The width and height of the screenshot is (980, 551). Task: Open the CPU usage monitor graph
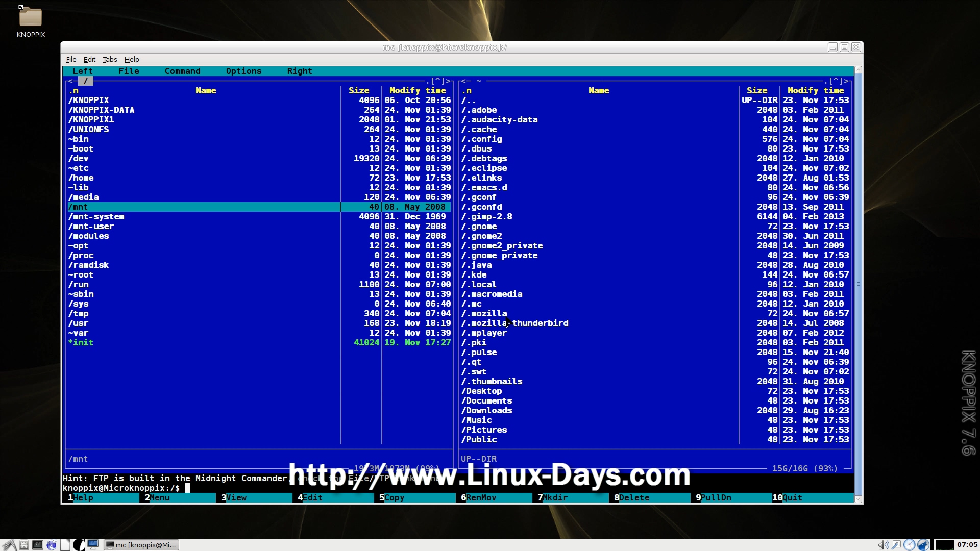click(944, 545)
